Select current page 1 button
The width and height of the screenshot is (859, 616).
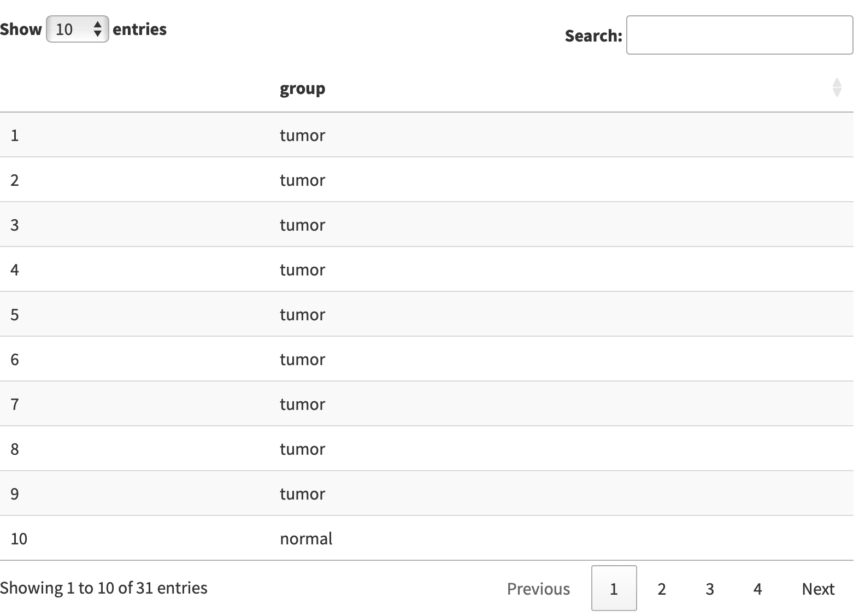pyautogui.click(x=614, y=588)
